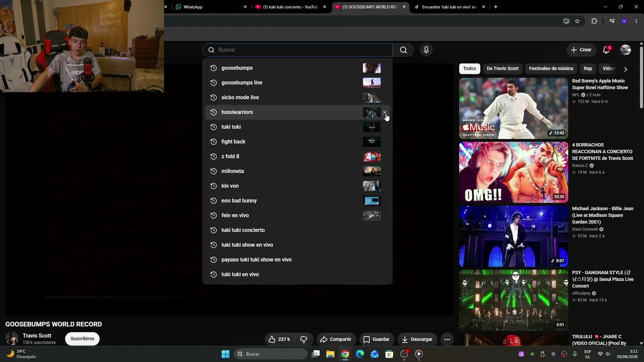The width and height of the screenshot is (644, 362).
Task: Click the Guardar button
Action: coord(376,339)
